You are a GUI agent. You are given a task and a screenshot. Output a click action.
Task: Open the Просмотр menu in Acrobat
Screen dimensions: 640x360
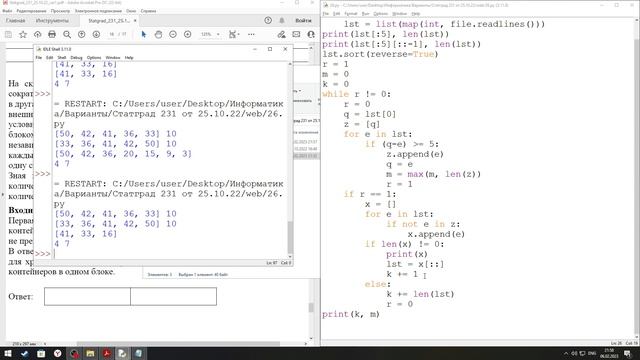pos(60,11)
